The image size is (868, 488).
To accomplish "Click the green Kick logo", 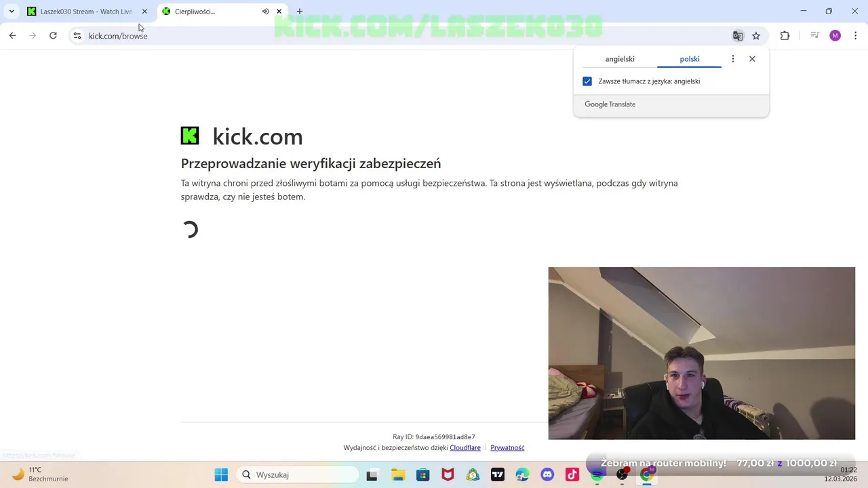I will point(190,136).
